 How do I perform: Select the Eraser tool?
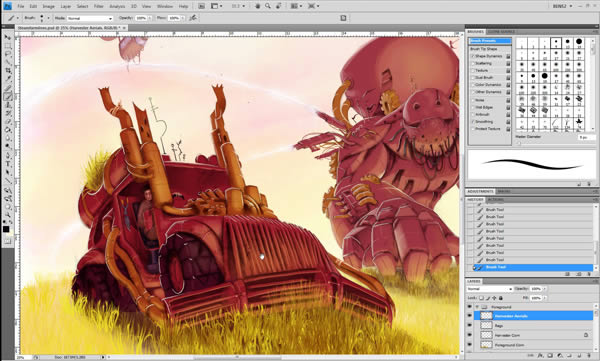[7, 122]
